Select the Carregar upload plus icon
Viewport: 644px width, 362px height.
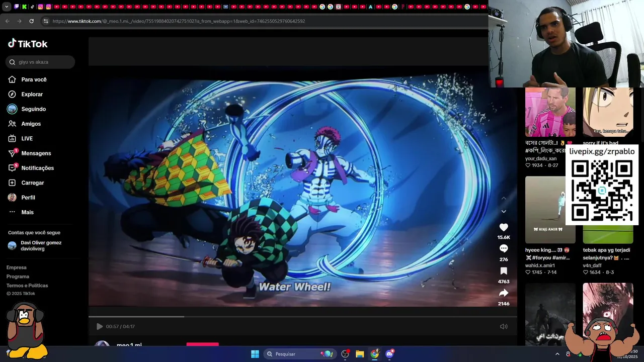pyautogui.click(x=12, y=183)
